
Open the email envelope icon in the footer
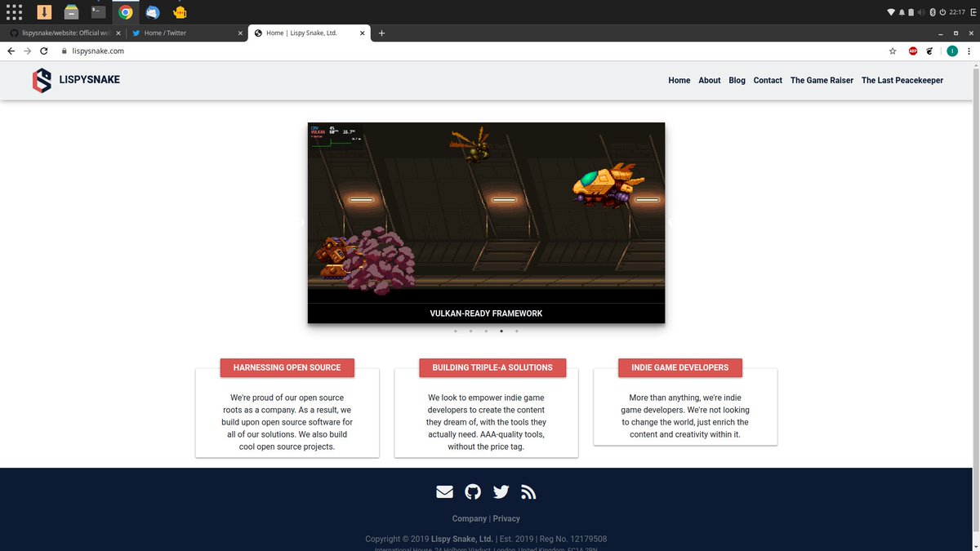coord(444,491)
